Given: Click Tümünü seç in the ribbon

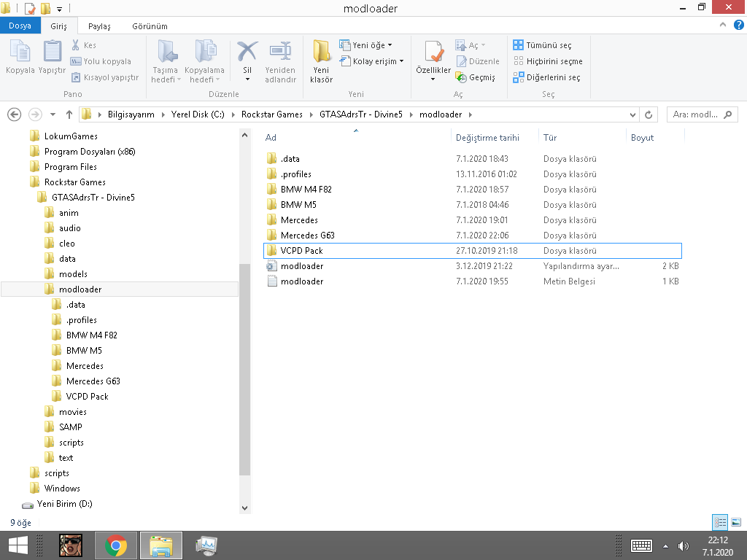Looking at the screenshot, I should pos(542,45).
